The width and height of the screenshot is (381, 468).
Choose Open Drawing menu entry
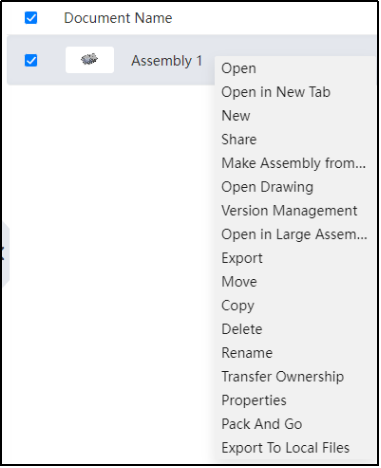(x=267, y=187)
